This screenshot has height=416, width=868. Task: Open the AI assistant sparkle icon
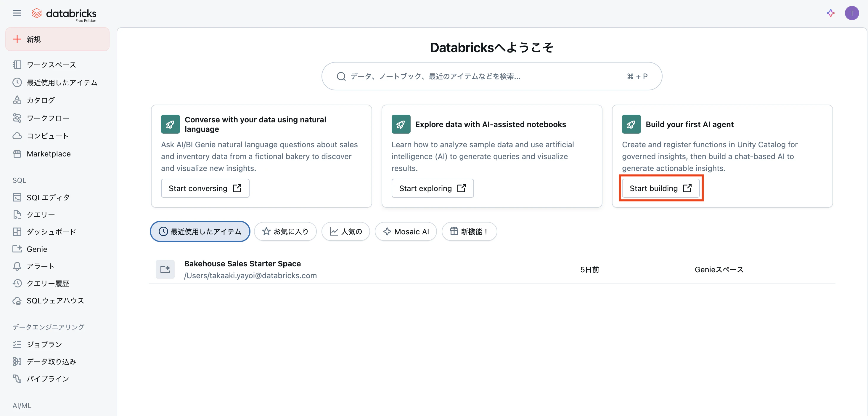(x=830, y=13)
